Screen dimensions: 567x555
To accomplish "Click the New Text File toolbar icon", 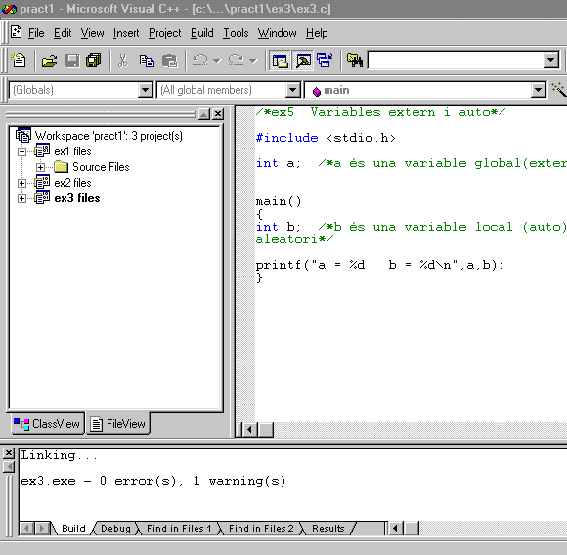I will pyautogui.click(x=18, y=60).
